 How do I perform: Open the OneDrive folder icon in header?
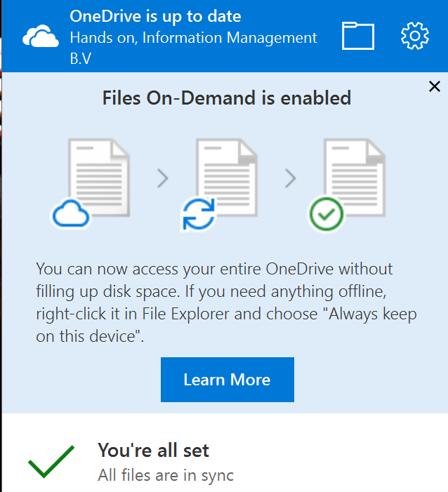pos(357,36)
